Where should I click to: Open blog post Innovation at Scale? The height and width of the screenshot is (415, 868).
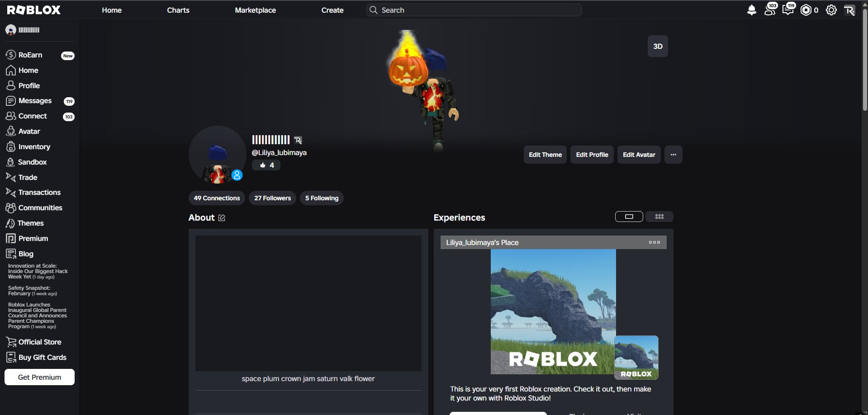pos(38,271)
